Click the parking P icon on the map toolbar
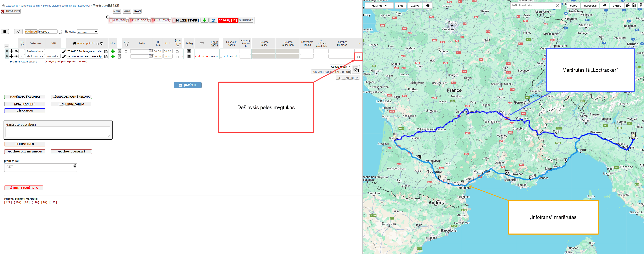This screenshot has width=644, height=254. click(641, 5)
